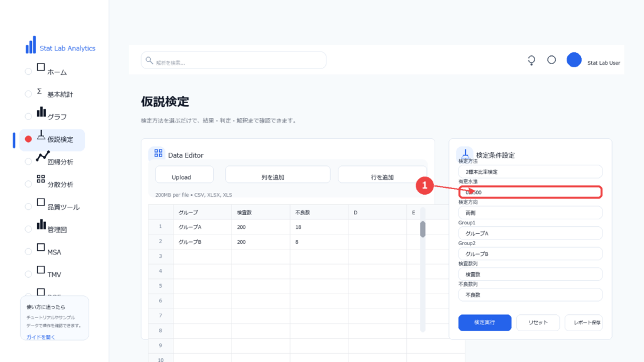Open 品質ツール in the sidebar menu

click(x=64, y=207)
